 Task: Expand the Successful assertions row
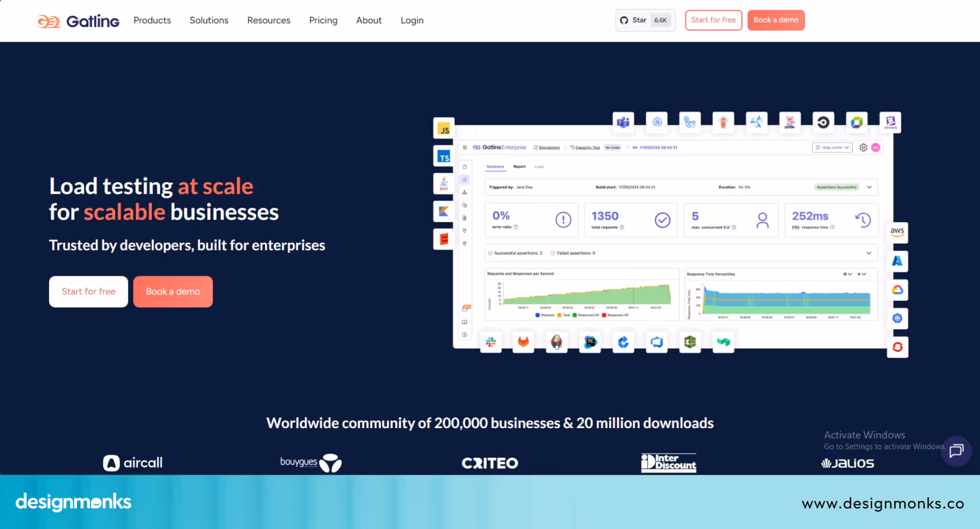869,253
